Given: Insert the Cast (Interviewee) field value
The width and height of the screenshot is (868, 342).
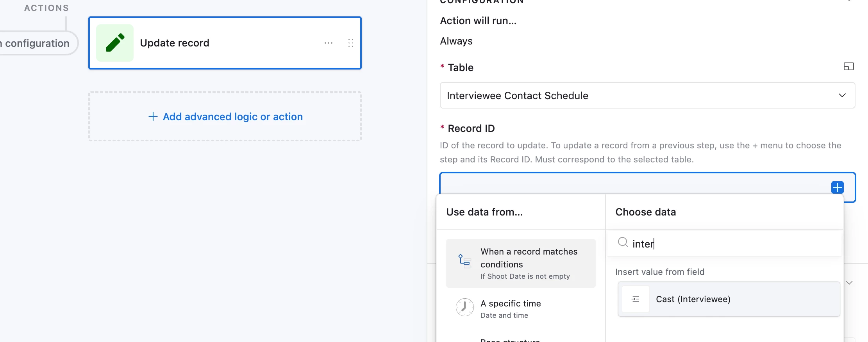Looking at the screenshot, I should [x=729, y=299].
